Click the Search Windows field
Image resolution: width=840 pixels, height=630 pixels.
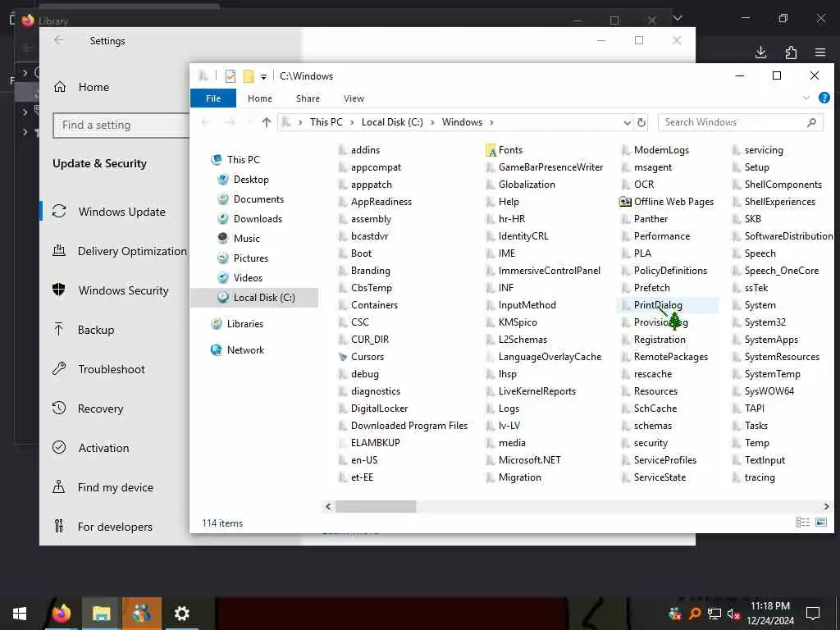click(740, 122)
